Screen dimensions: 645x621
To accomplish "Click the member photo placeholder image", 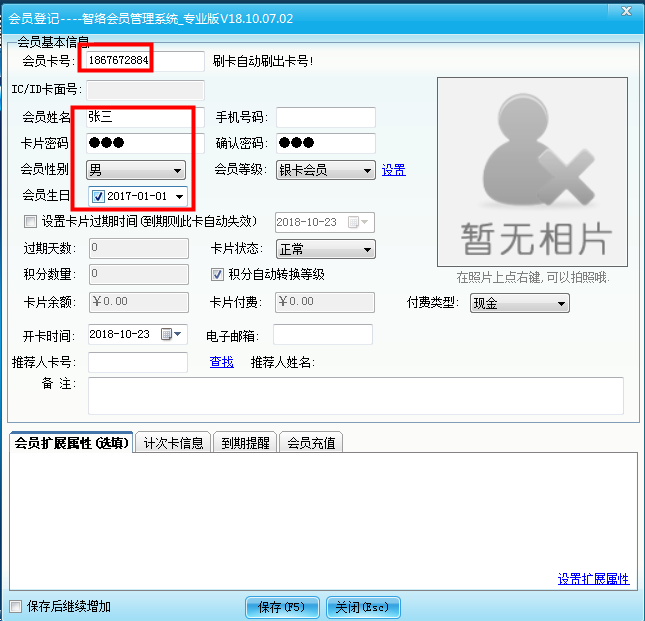I will tap(535, 172).
